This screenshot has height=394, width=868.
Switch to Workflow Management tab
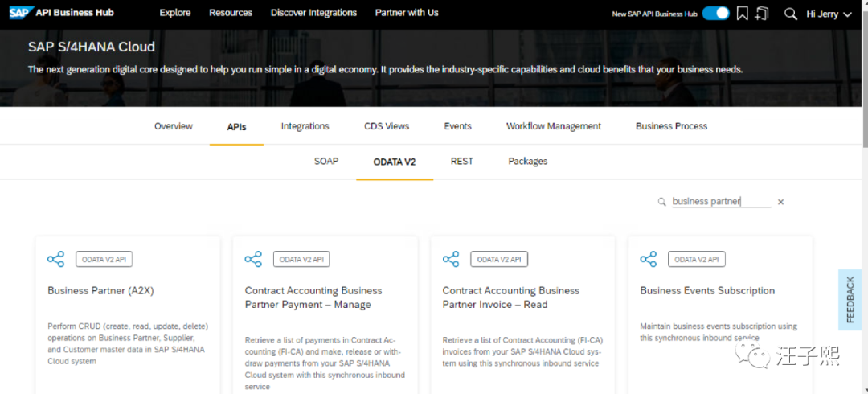(x=554, y=126)
